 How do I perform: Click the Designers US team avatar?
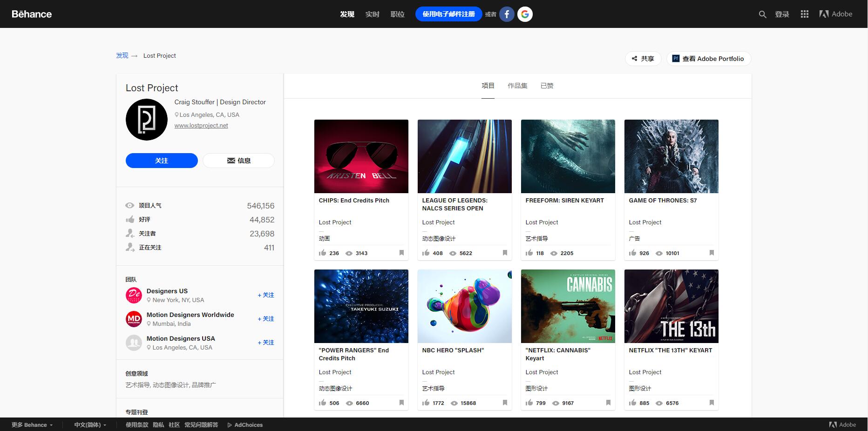(134, 295)
